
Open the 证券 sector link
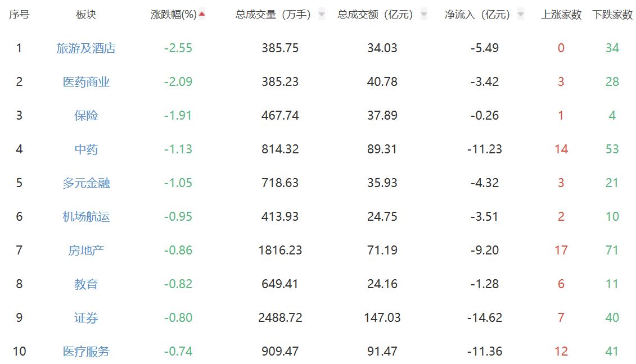click(86, 318)
